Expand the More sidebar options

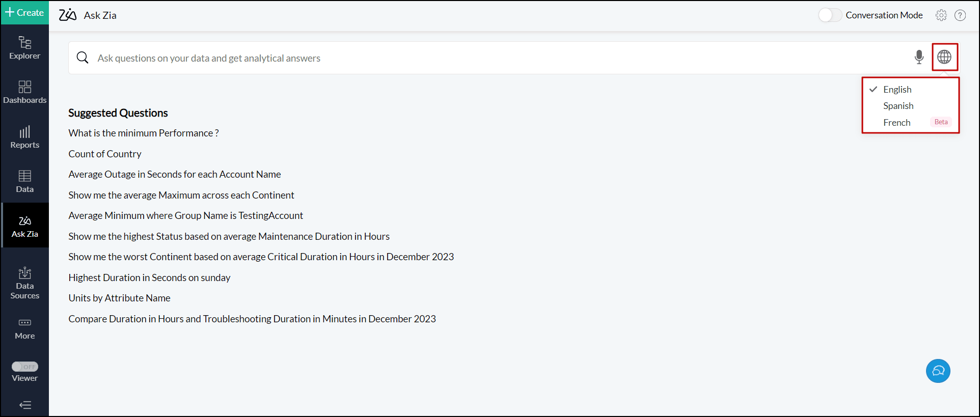(24, 328)
